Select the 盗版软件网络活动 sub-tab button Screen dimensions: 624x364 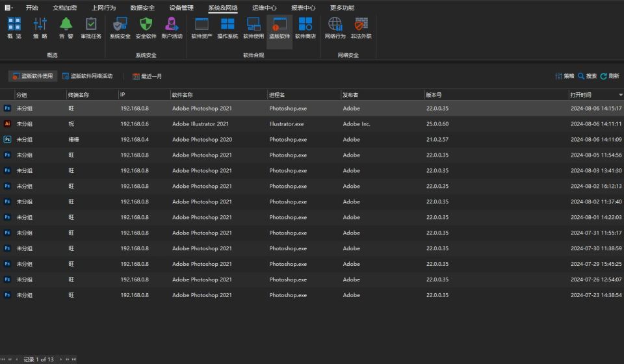88,76
